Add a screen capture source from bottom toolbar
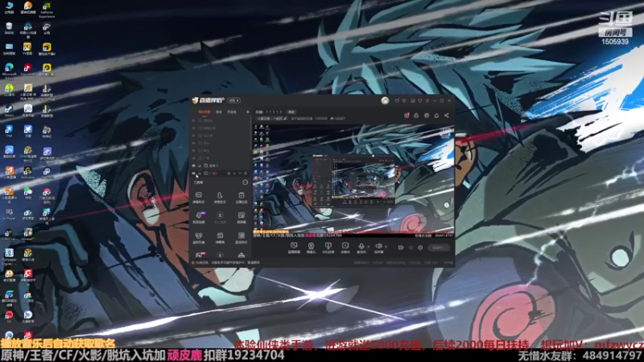The width and height of the screenshot is (644, 362). 294,248
